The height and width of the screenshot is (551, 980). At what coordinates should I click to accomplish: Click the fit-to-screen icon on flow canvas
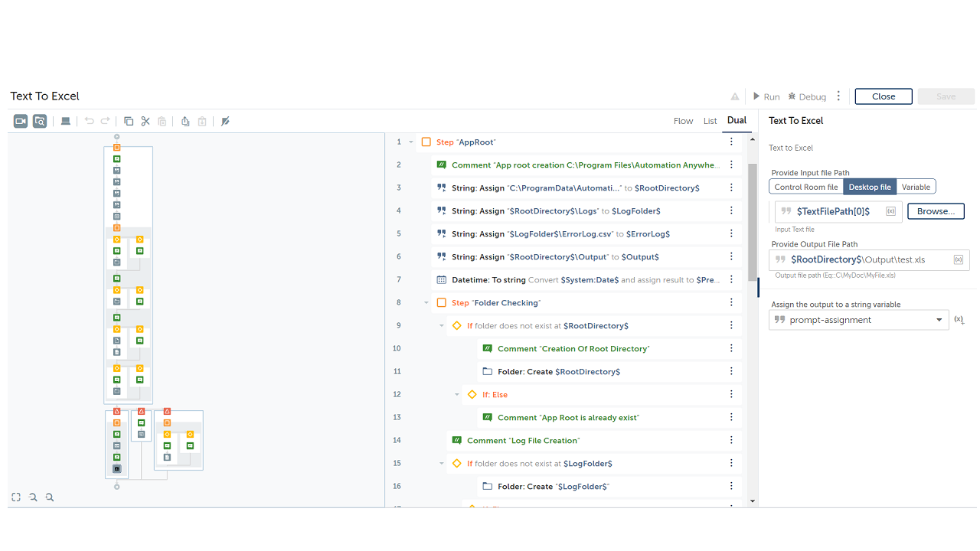(x=16, y=497)
